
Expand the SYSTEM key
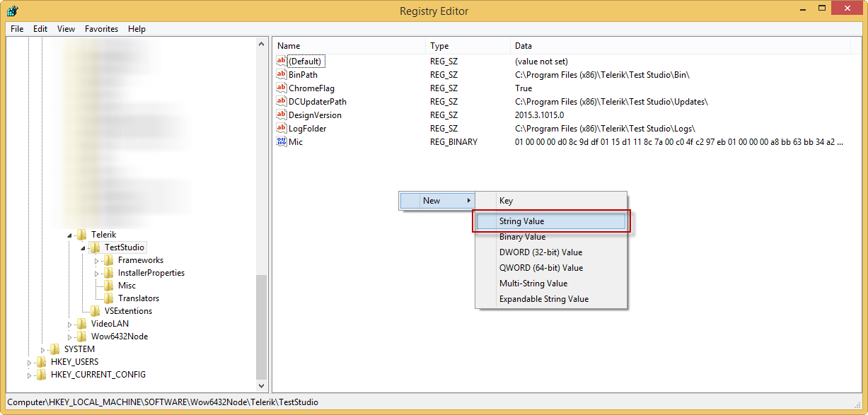(43, 349)
